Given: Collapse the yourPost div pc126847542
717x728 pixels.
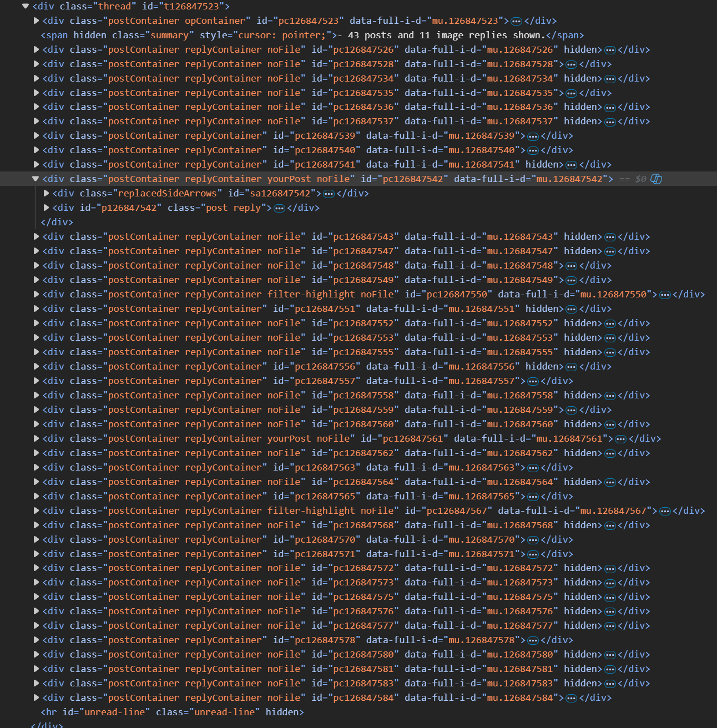Looking at the screenshot, I should point(36,179).
